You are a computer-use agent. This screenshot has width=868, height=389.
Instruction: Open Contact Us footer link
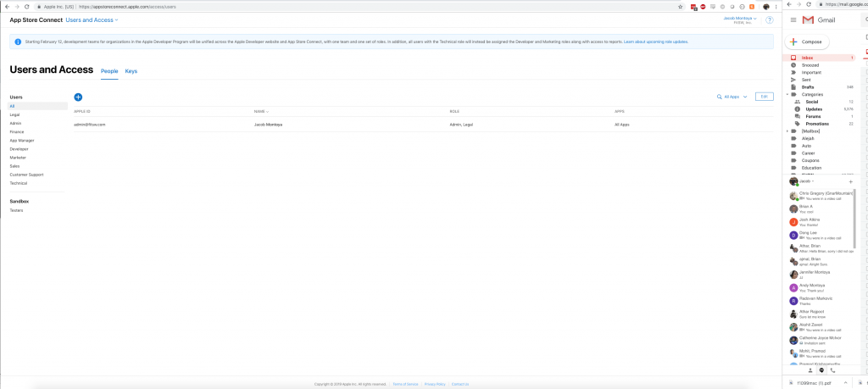coord(460,384)
